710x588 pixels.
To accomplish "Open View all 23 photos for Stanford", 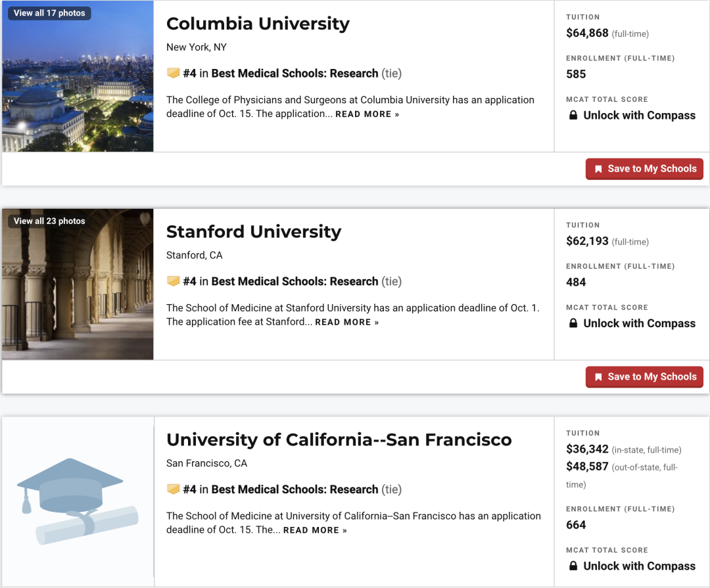I will tap(49, 221).
